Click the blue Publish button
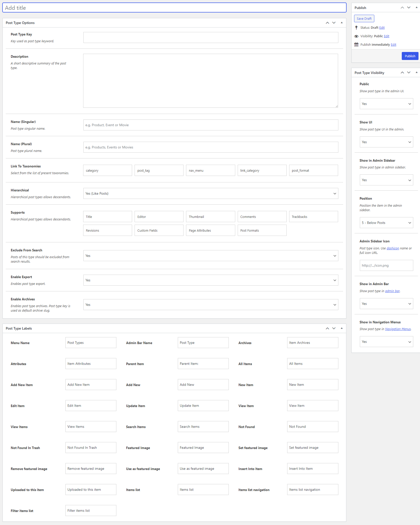 coord(410,56)
